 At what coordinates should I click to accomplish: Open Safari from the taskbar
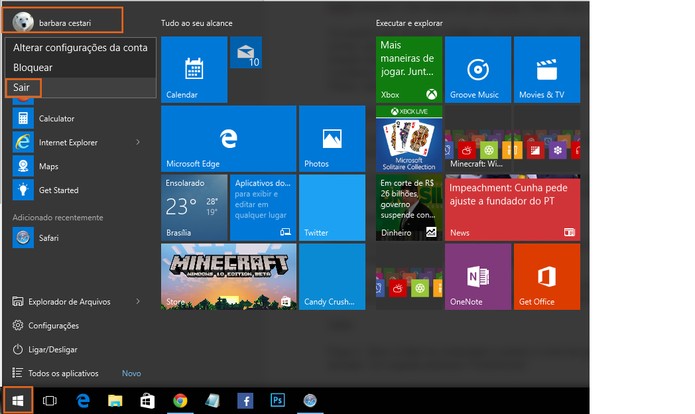(310, 401)
